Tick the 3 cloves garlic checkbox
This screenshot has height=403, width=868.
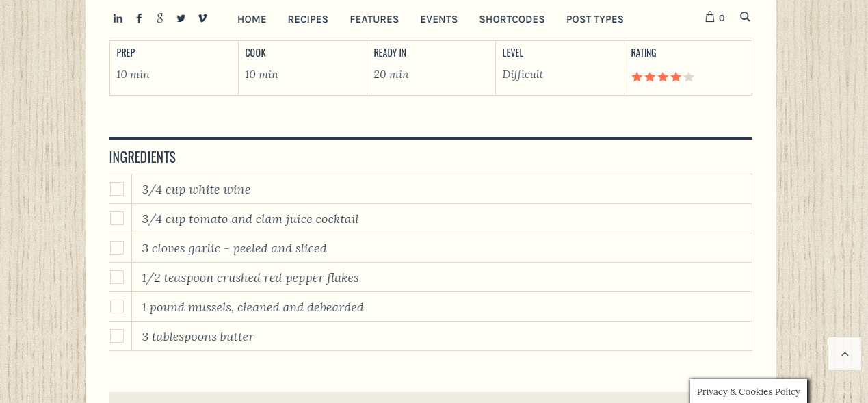click(x=117, y=248)
